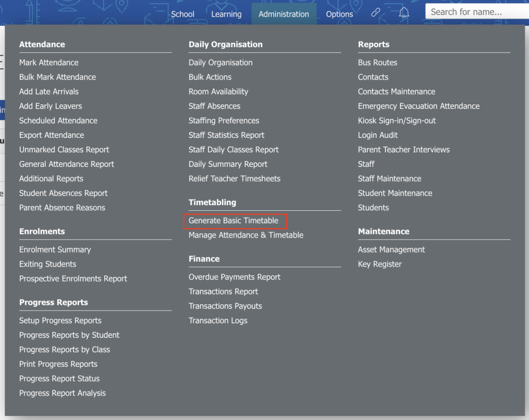Click the link chain icon
Screen dimensions: 529x420
(376, 12)
